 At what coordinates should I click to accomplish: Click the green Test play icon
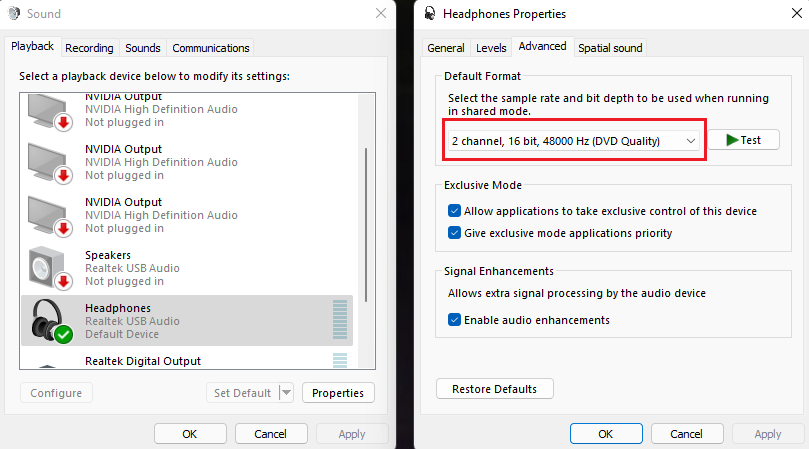point(731,140)
